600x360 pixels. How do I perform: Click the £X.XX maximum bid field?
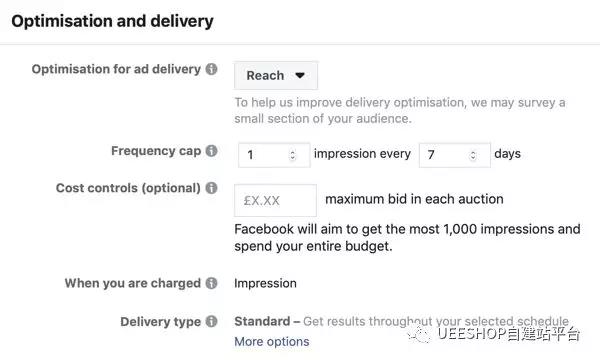[x=276, y=200]
